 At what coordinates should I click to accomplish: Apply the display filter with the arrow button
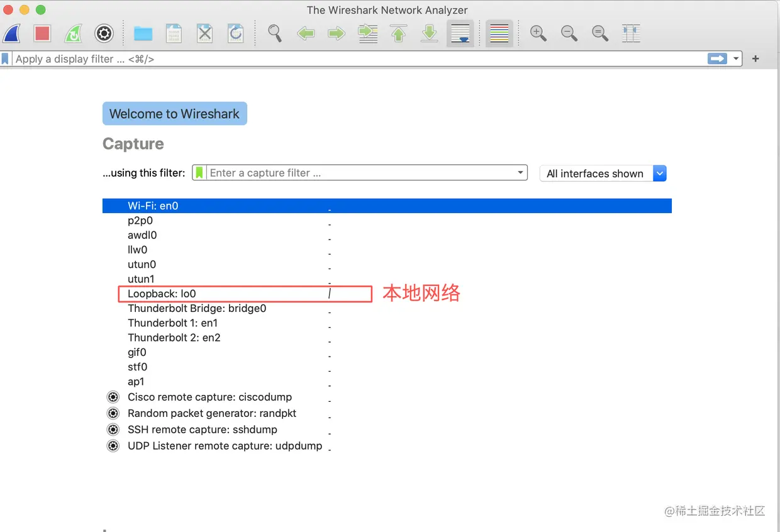(717, 59)
